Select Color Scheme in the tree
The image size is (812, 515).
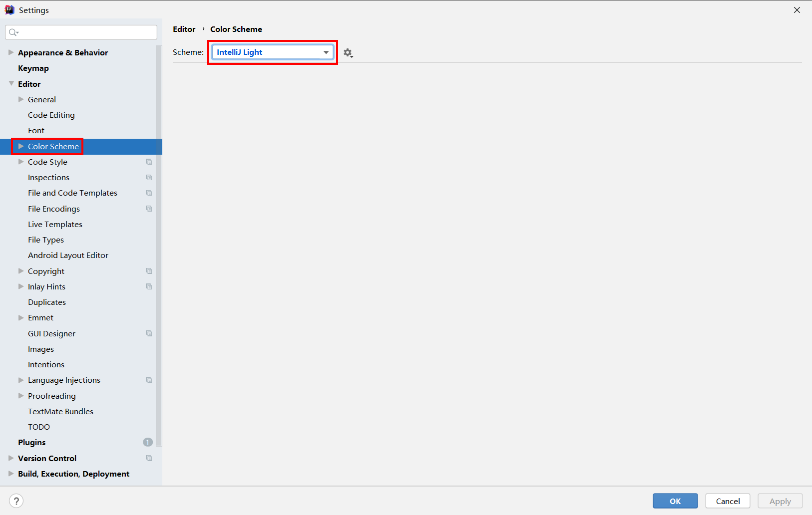click(53, 146)
